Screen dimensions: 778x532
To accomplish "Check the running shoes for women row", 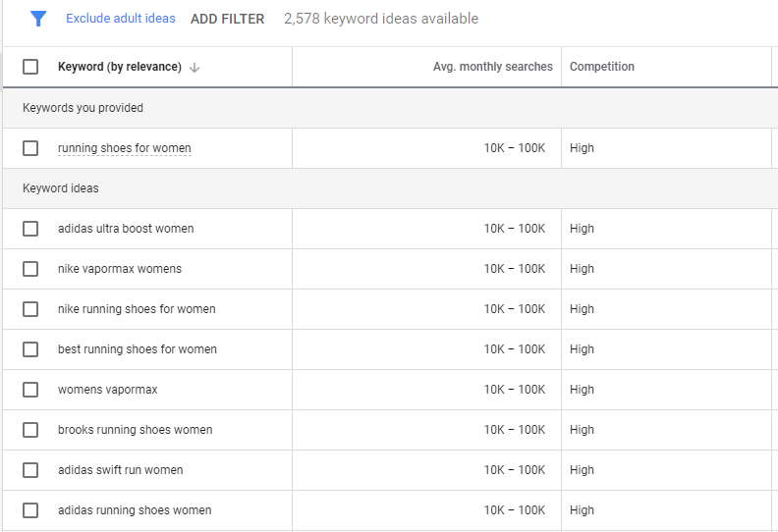I will 30,148.
